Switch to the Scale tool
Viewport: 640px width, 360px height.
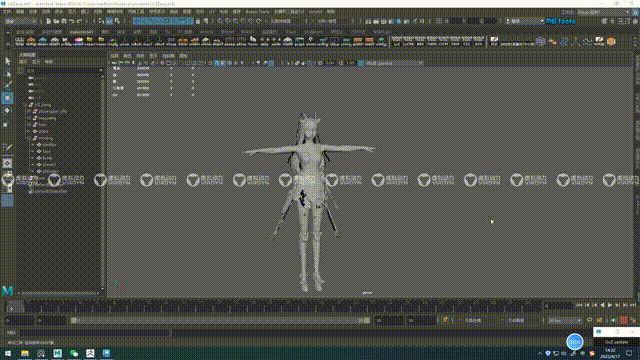point(6,124)
